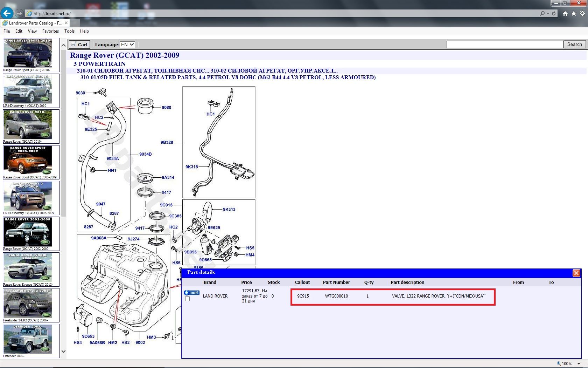Click callout 9B995 in the diagram
This screenshot has height=368, width=588.
point(190,252)
